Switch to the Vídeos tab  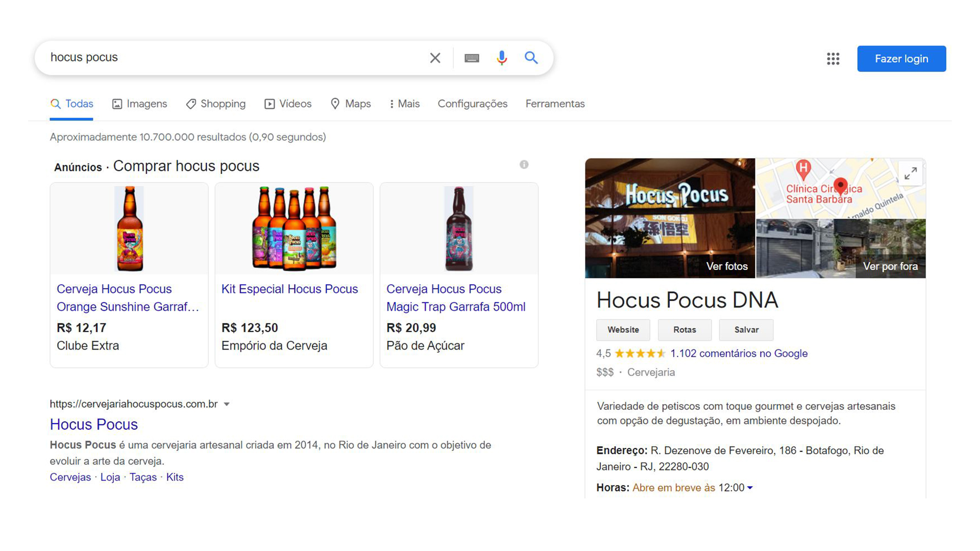point(288,104)
